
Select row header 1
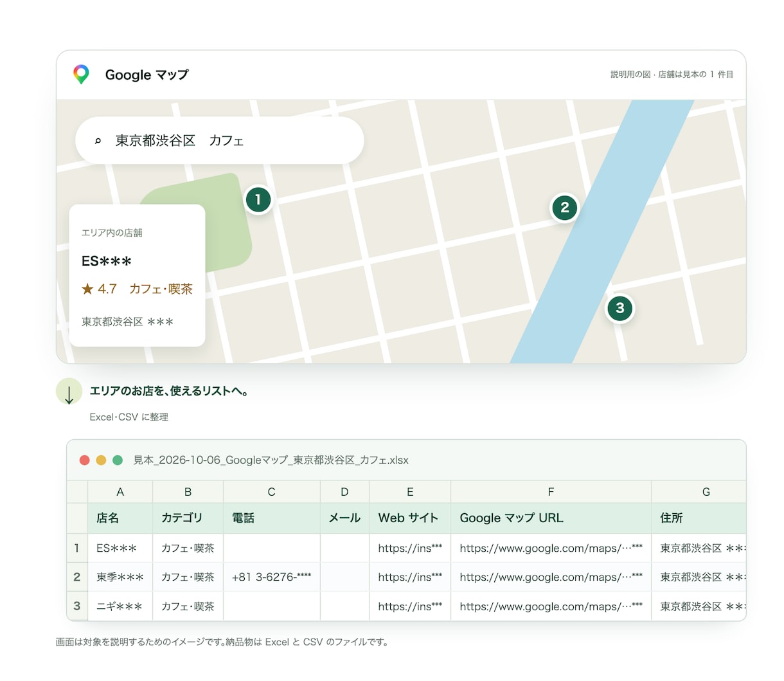[x=77, y=548]
